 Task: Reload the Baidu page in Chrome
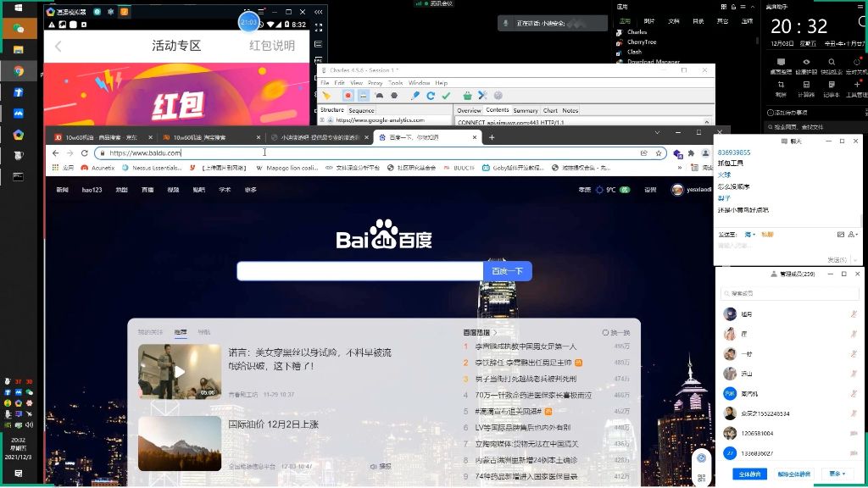[84, 153]
